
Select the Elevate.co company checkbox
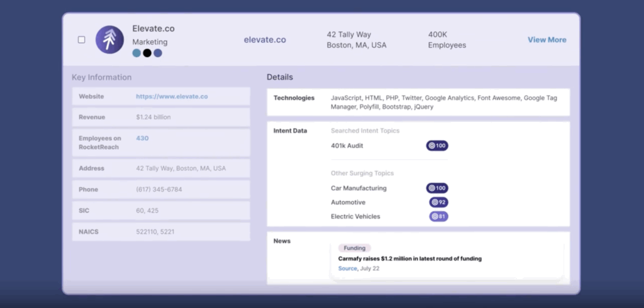point(82,40)
